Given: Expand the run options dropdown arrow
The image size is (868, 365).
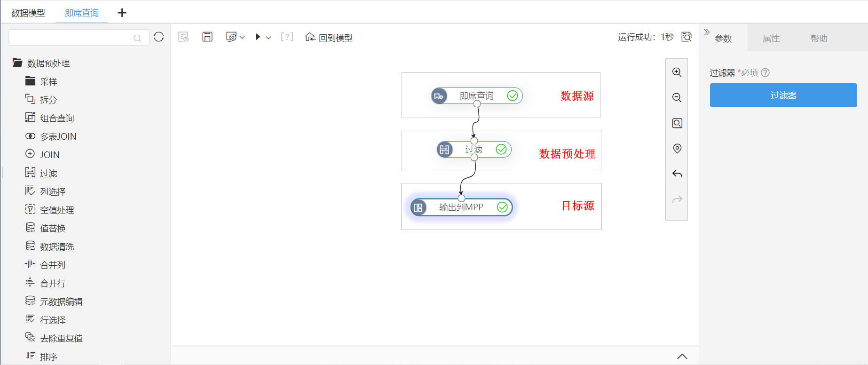Looking at the screenshot, I should (x=268, y=37).
